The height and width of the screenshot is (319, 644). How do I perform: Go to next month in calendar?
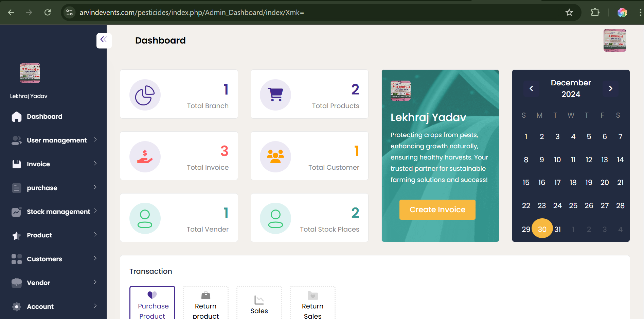click(x=610, y=88)
